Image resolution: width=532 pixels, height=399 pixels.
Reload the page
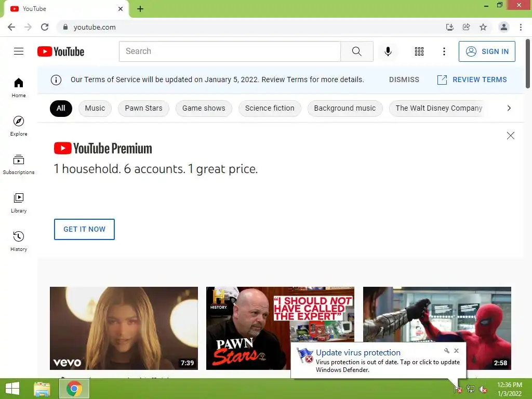pos(45,27)
